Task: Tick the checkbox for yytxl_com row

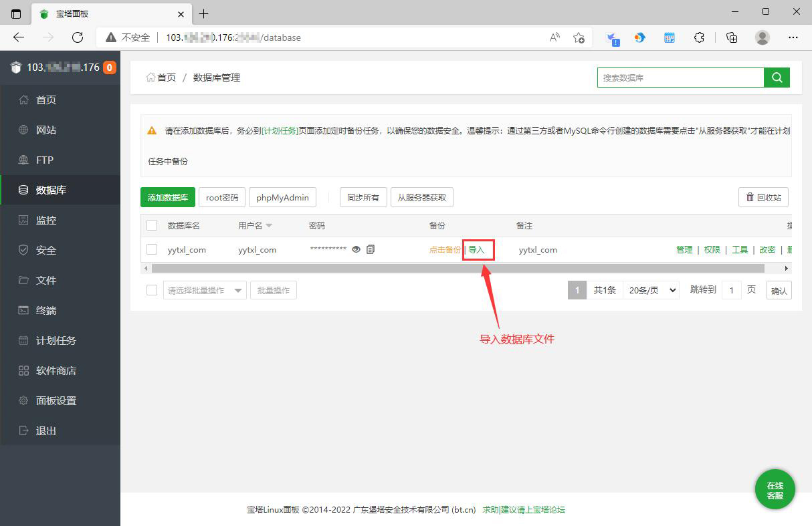Action: (152, 249)
